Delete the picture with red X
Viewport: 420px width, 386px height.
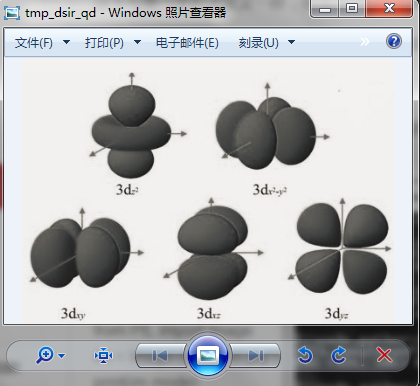click(x=384, y=354)
